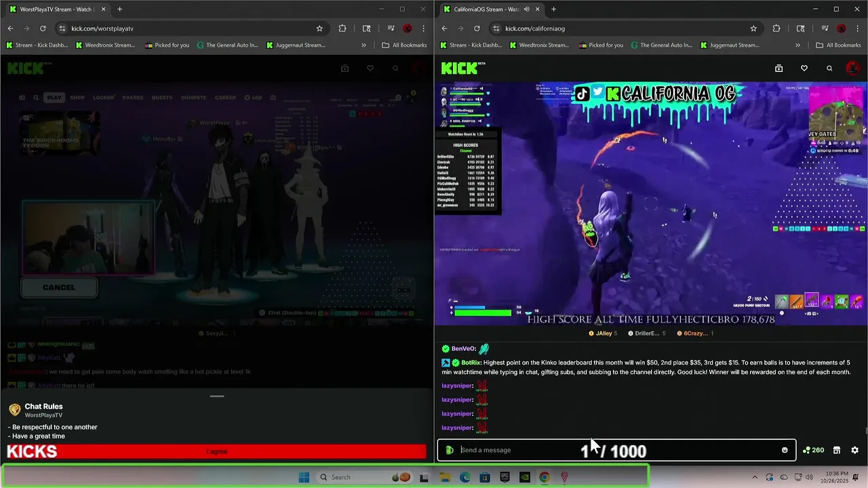Reload the CaliforniaOG tab
Image resolution: width=868 pixels, height=488 pixels.
click(x=477, y=28)
